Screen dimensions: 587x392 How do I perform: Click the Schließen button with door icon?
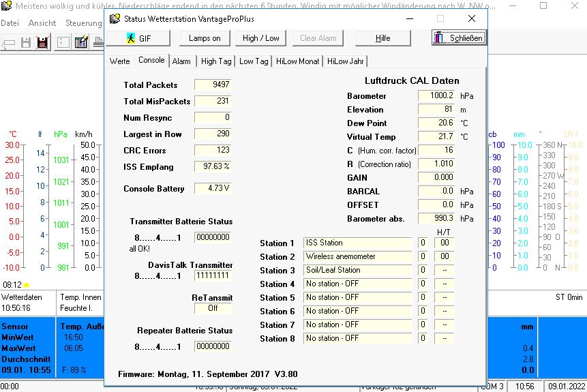click(x=459, y=38)
